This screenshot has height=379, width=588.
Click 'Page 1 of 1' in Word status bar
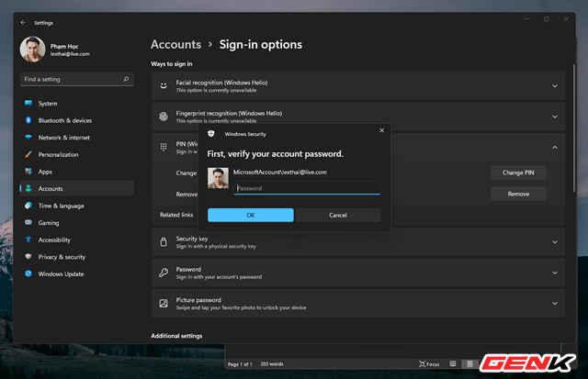click(240, 364)
